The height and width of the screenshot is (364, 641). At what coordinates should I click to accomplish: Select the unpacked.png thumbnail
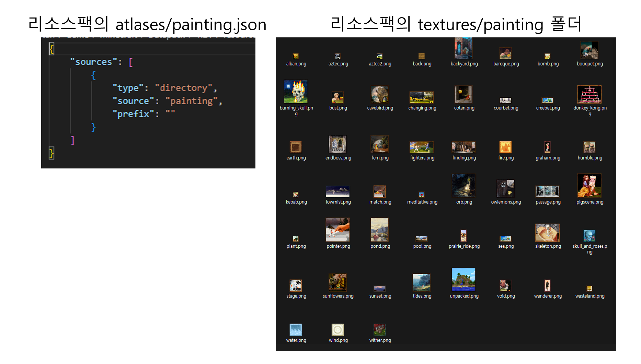pyautogui.click(x=463, y=280)
